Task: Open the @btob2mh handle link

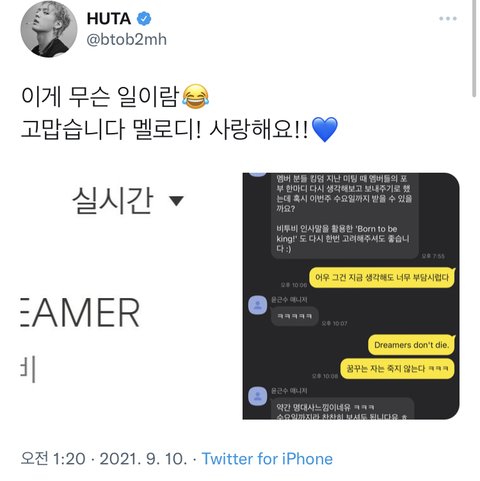Action: click(x=126, y=40)
